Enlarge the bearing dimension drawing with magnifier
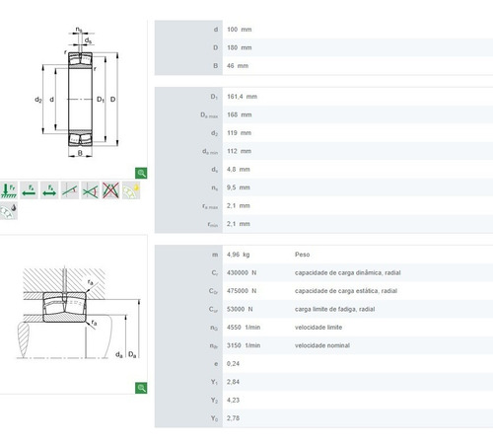The image size is (493, 448). (141, 173)
